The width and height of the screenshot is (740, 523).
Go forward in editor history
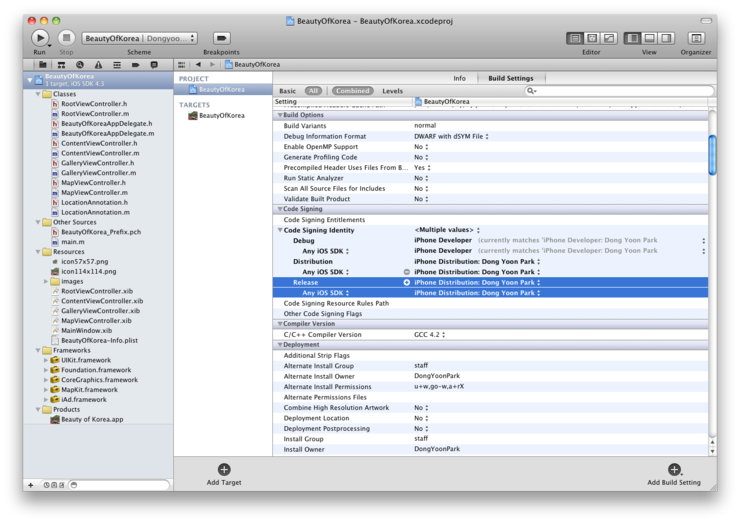click(212, 65)
